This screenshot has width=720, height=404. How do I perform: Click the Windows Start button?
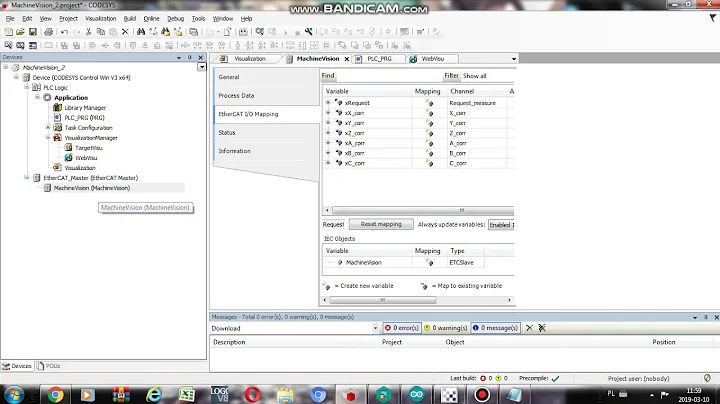[14, 395]
